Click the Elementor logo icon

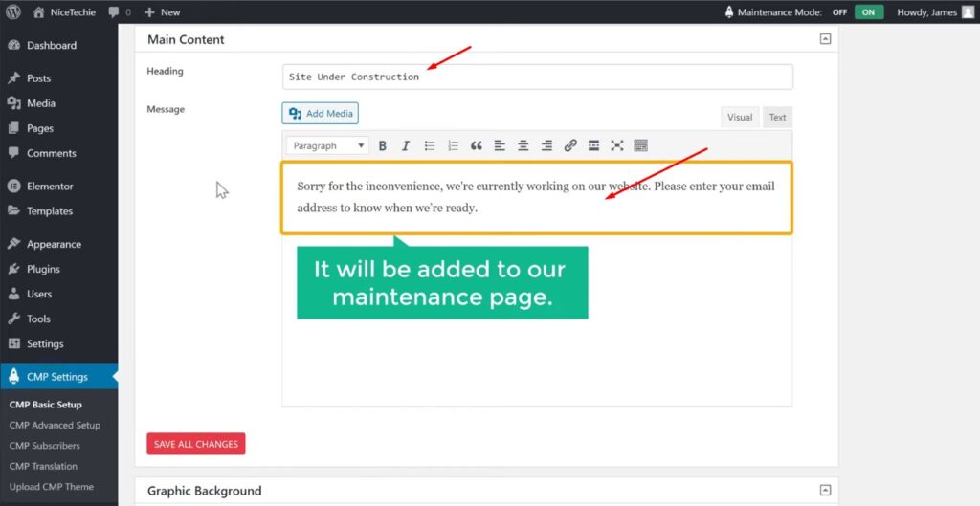tap(13, 187)
